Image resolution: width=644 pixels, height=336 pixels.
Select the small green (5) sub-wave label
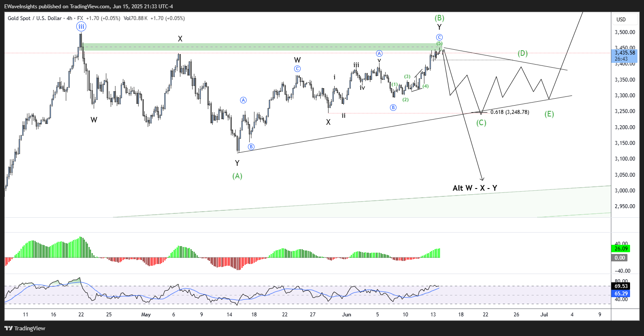pos(439,44)
